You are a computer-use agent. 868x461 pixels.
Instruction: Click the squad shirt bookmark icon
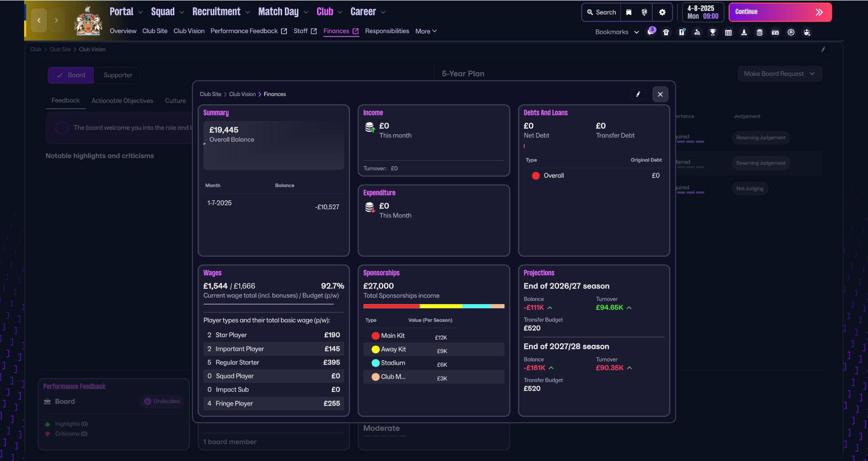tap(666, 32)
